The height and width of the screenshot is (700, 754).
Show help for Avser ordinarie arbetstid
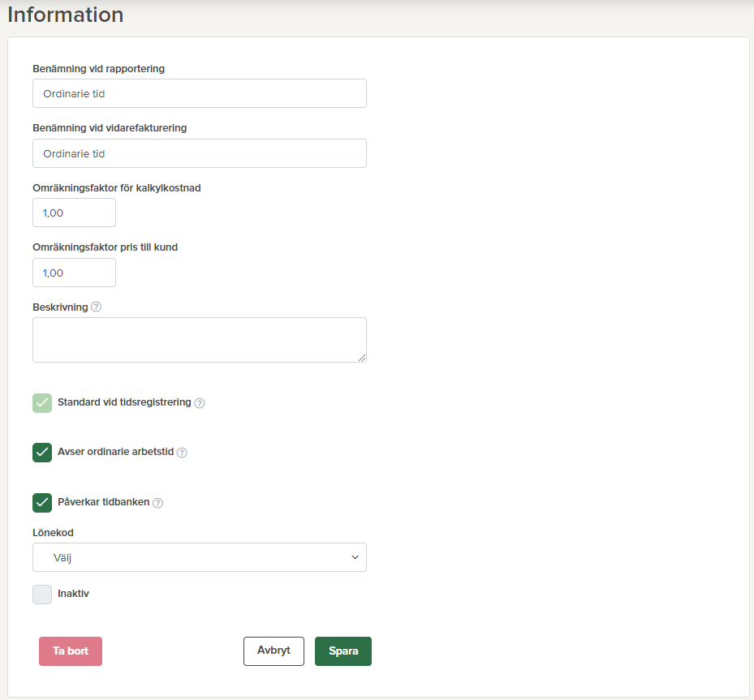[x=182, y=453]
